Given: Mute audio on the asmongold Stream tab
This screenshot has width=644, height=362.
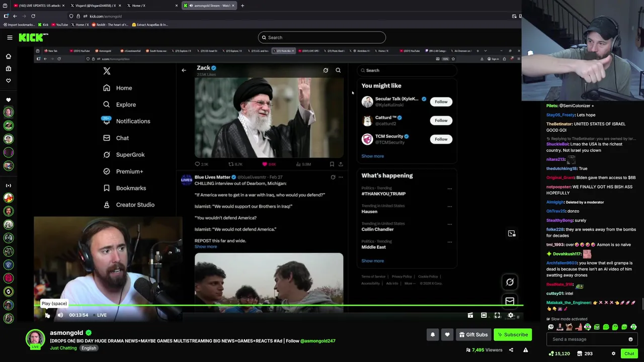Looking at the screenshot, I should click(191, 6).
